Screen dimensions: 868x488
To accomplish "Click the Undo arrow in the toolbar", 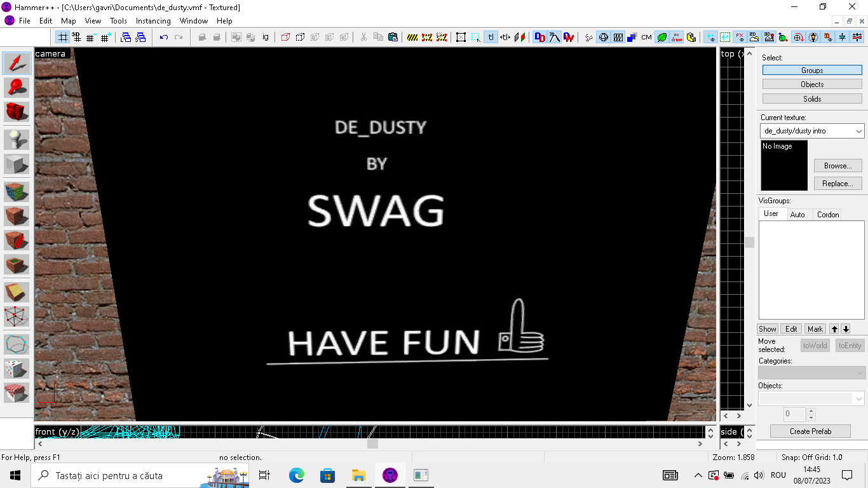I will [164, 37].
